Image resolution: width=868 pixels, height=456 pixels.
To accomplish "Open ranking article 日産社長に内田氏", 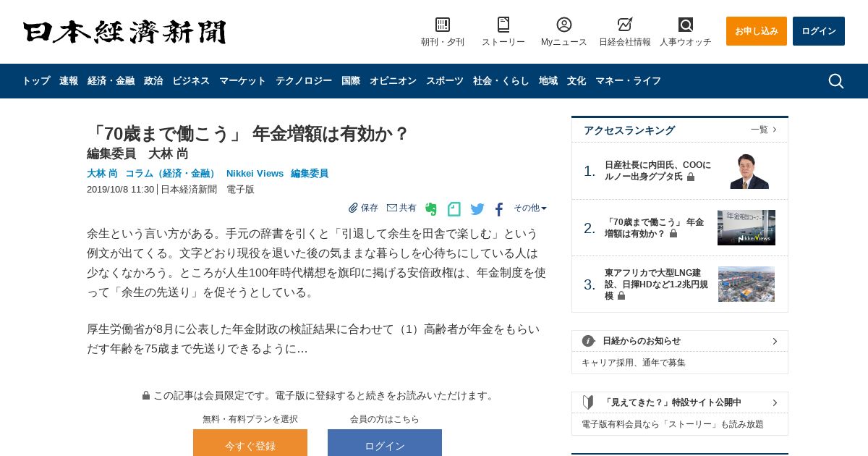I will (658, 171).
